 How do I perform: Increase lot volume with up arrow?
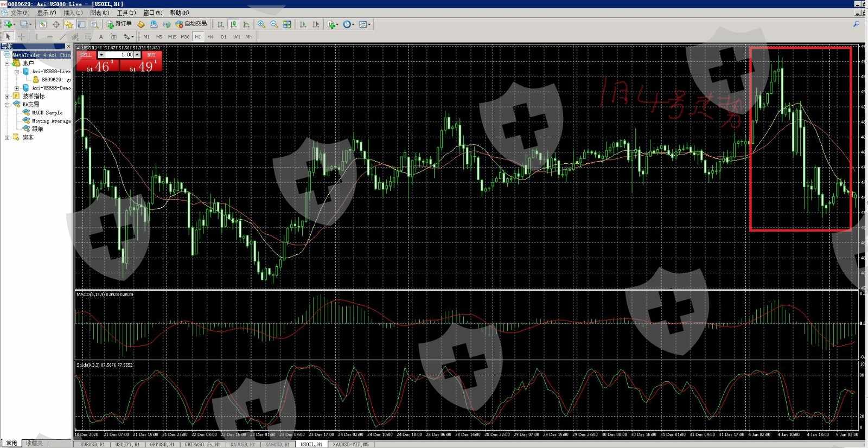coord(138,55)
